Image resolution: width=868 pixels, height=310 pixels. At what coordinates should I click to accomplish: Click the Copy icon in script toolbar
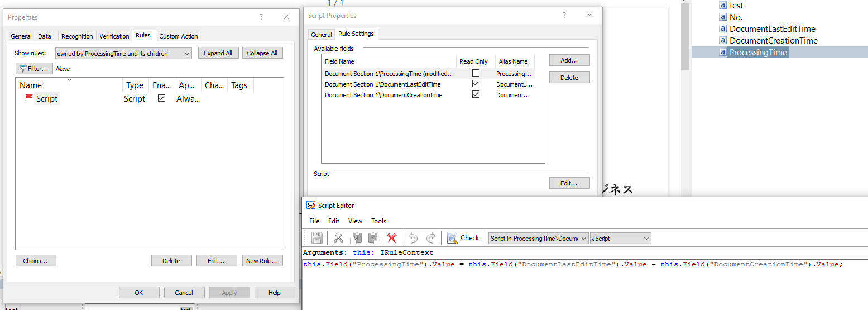click(x=356, y=238)
